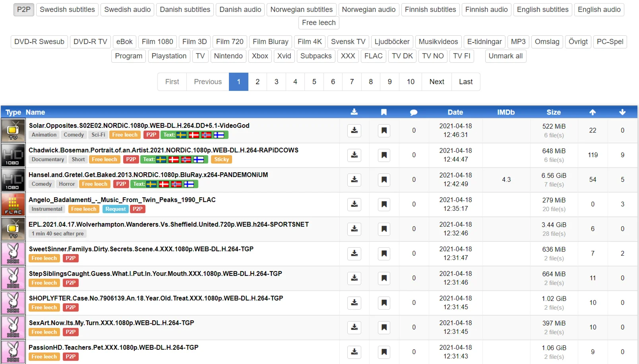Sort the table by Size
The width and height of the screenshot is (639, 364).
coord(554,112)
